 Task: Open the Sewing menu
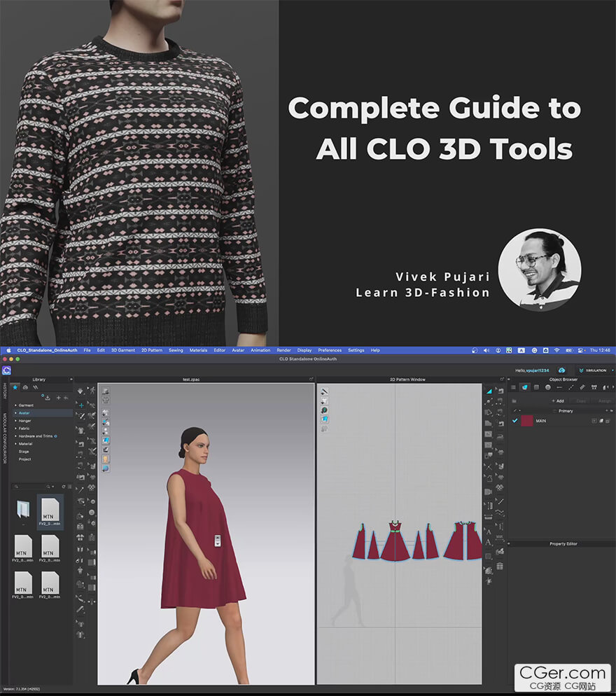(x=176, y=350)
